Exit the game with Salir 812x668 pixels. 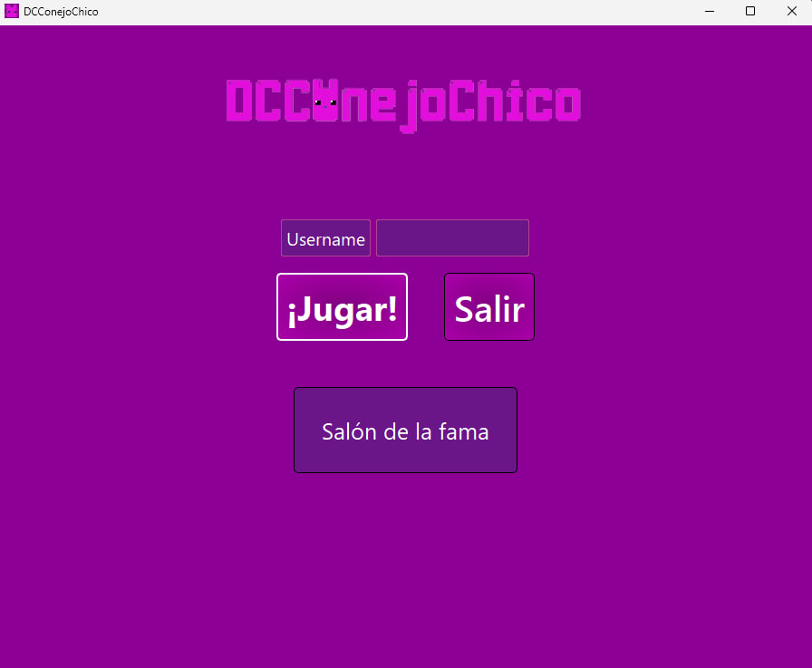[x=488, y=306]
